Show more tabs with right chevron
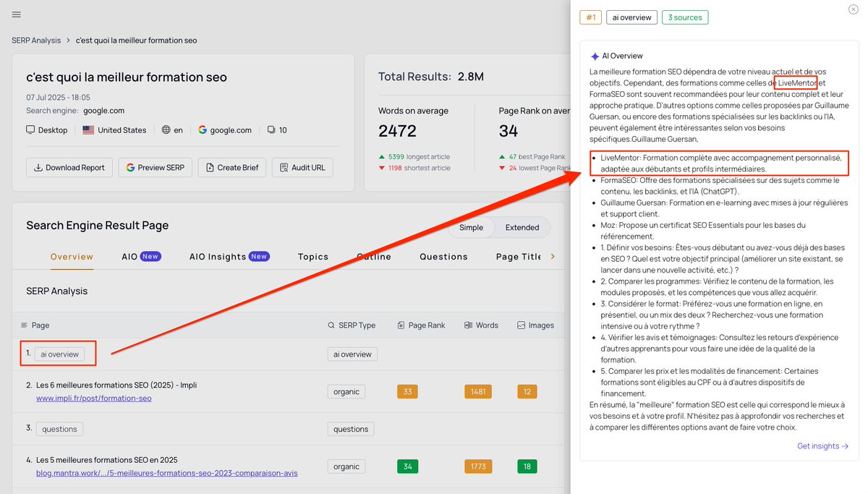 pyautogui.click(x=553, y=256)
